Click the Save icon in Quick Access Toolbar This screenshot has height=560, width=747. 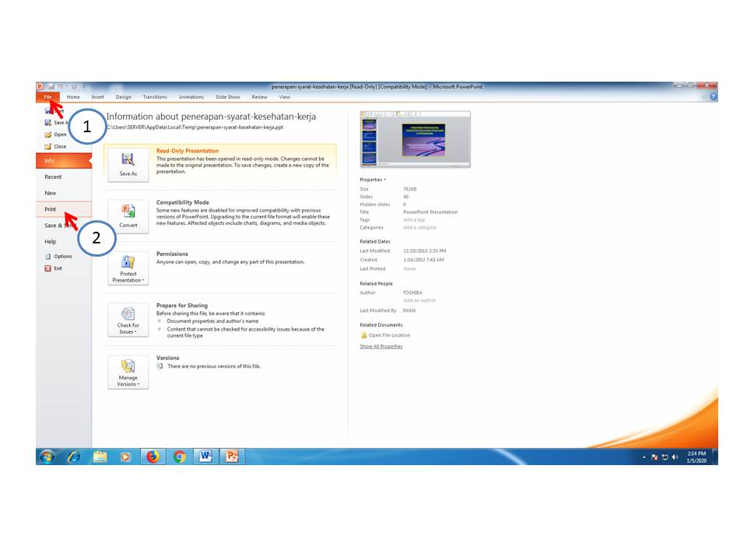coord(51,86)
